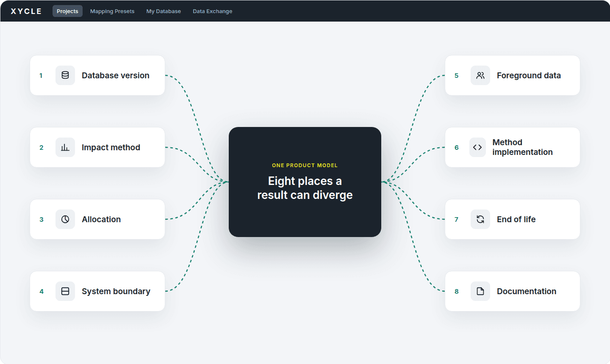
Task: Click number 4 beside System boundary
Action: (x=42, y=291)
